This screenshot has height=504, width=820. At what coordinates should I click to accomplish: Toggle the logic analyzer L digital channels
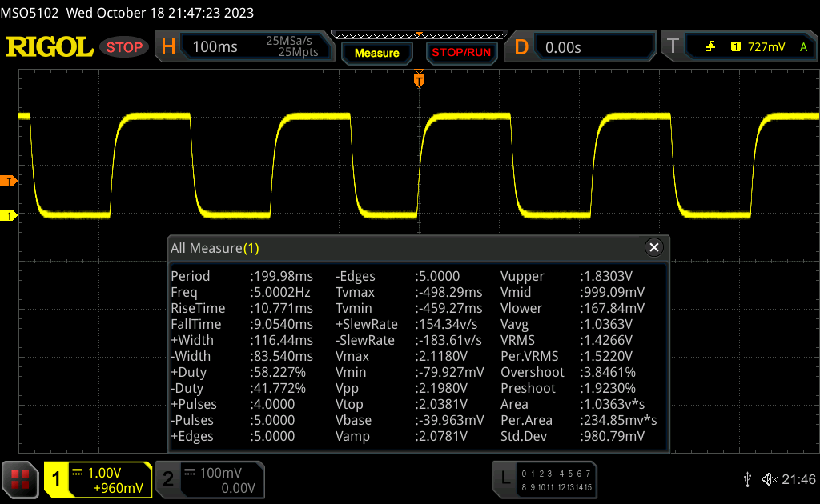point(504,479)
